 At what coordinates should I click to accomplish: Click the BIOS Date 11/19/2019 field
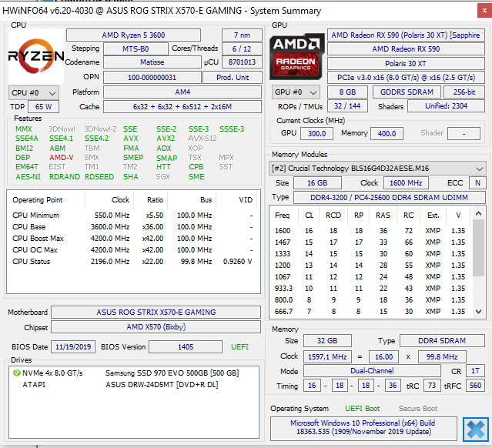pos(73,346)
